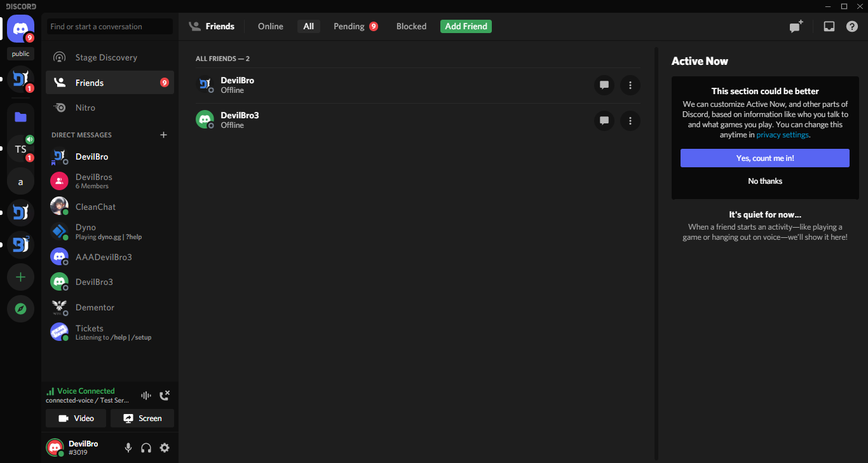Open CleanChat direct message
The width and height of the screenshot is (868, 463).
tap(110, 207)
